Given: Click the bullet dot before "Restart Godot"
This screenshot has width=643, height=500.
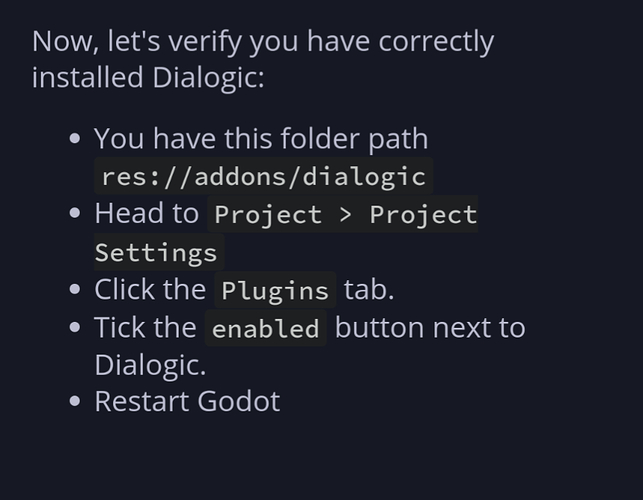Looking at the screenshot, I should click(75, 403).
